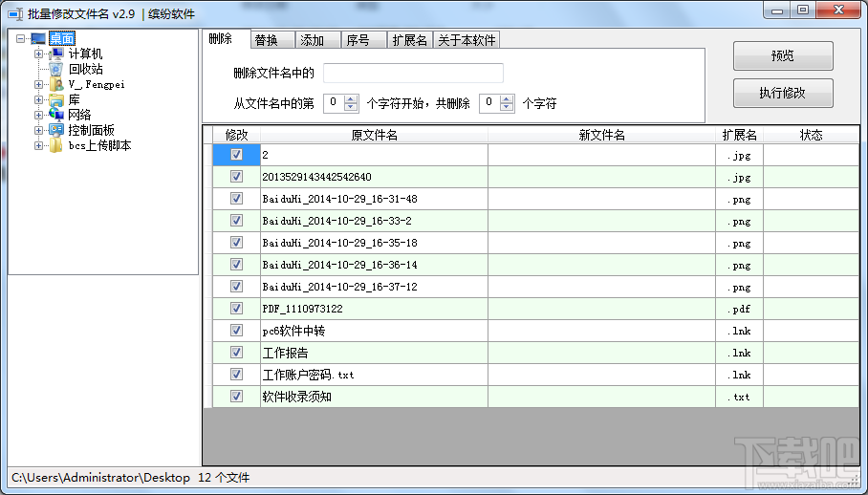The height and width of the screenshot is (495, 868).
Task: Toggle the checkbox for 工作报告
Action: pyautogui.click(x=236, y=353)
